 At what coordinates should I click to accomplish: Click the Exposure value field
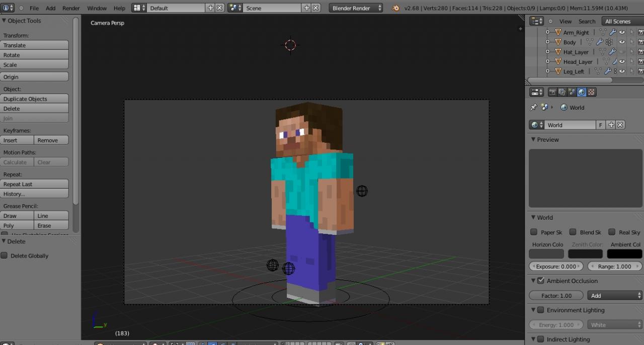pos(555,267)
